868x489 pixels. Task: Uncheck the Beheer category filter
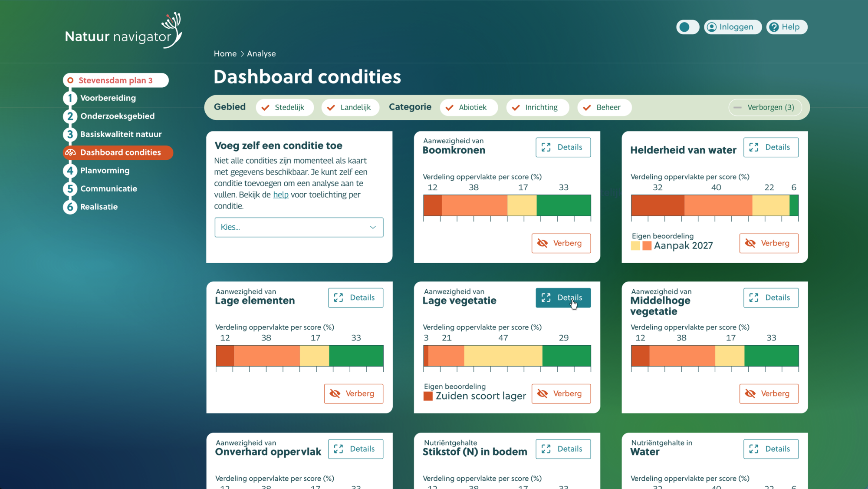[x=604, y=107]
